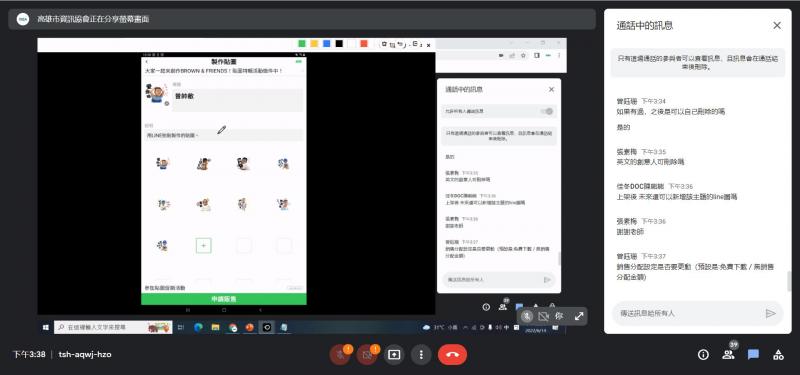
Task: Close chat panel inside shared screen
Action: pyautogui.click(x=551, y=89)
